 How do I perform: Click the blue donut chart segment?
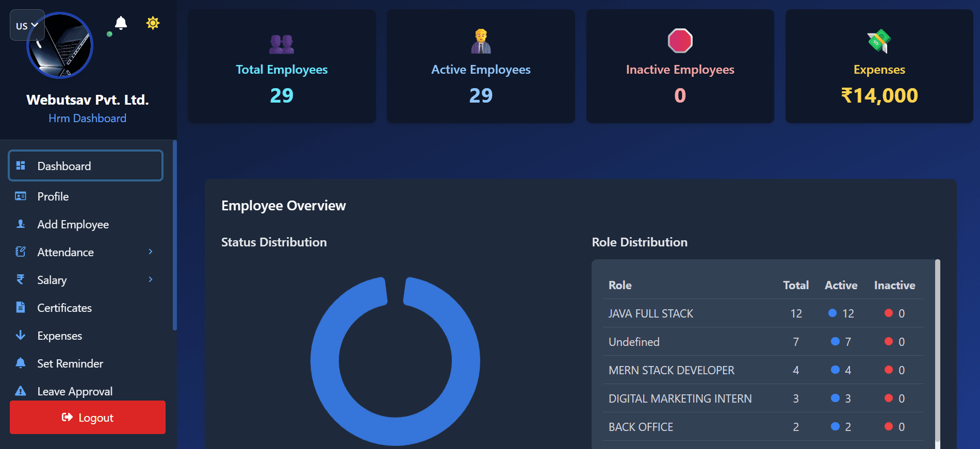325,361
